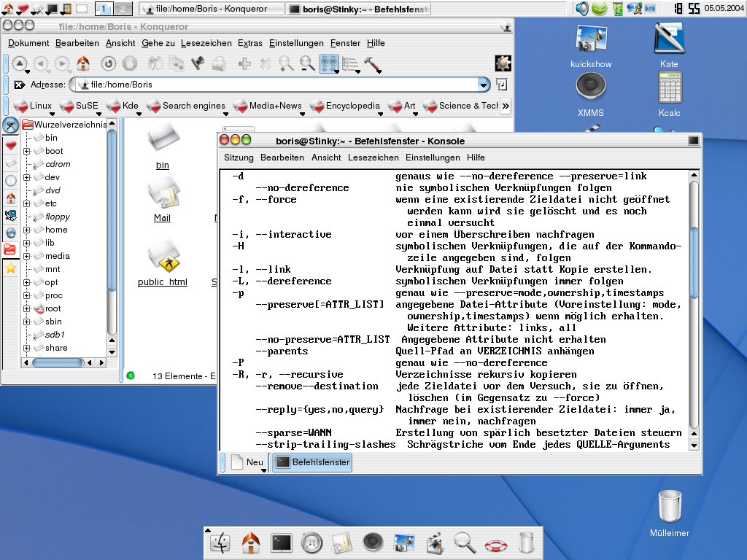The height and width of the screenshot is (560, 747).
Task: Open the hammer tools toolbar icon
Action: pos(373,64)
